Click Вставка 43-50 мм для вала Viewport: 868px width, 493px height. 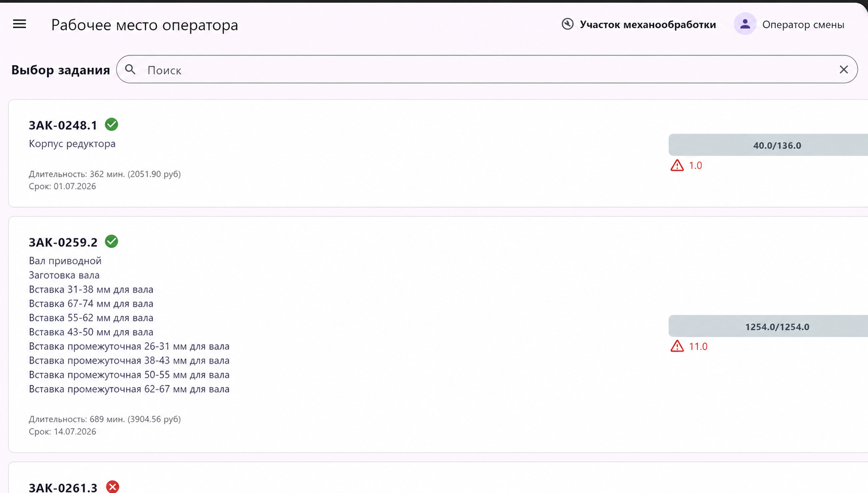tap(91, 332)
